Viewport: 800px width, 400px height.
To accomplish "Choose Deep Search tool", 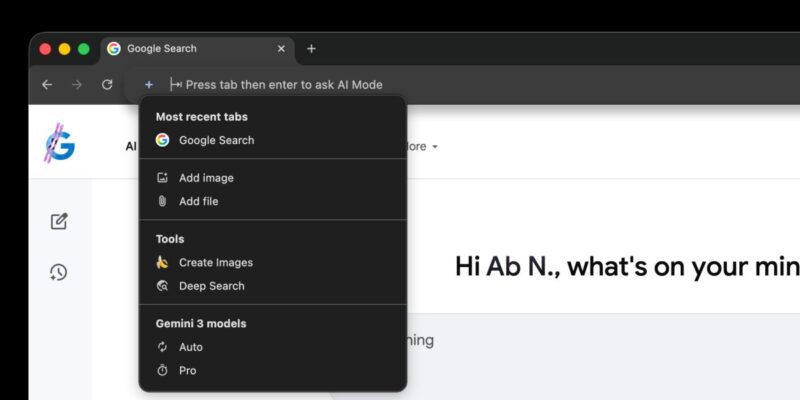I will [273, 286].
